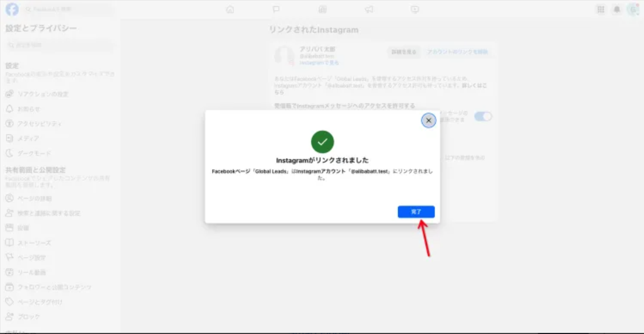644x334 pixels.
Task: Click the blue 完了 button in the dialog
Action: coord(416,212)
